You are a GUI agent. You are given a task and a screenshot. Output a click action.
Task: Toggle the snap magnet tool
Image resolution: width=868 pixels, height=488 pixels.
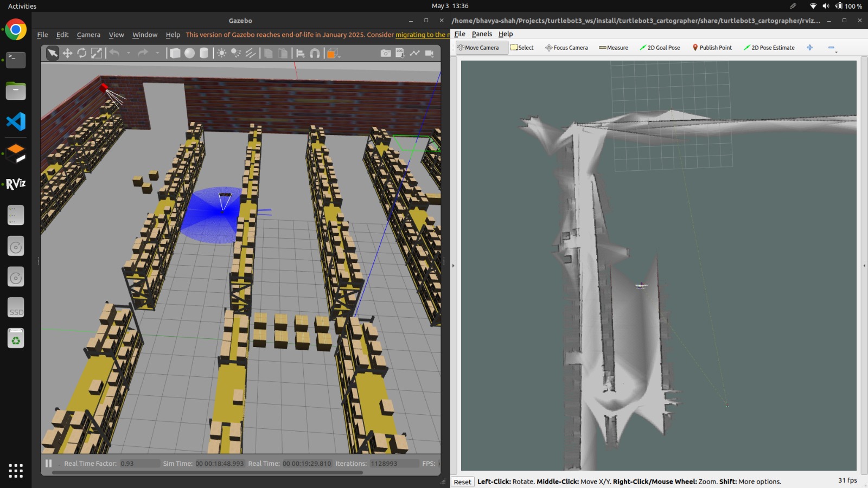[x=315, y=53]
